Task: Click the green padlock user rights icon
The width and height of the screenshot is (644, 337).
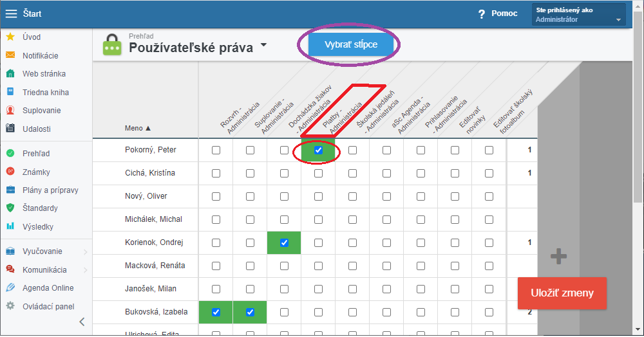Action: (111, 44)
